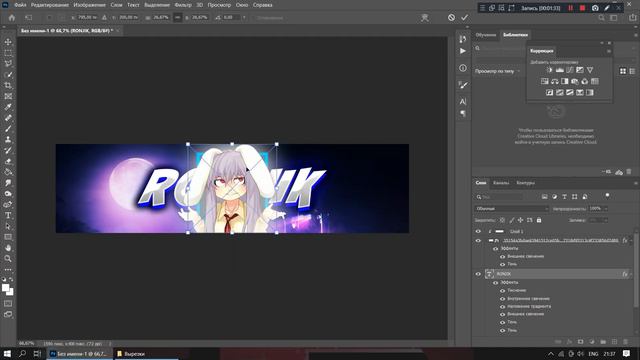Toggle lock all button in Layers panel
The width and height of the screenshot is (640, 360).
click(539, 220)
